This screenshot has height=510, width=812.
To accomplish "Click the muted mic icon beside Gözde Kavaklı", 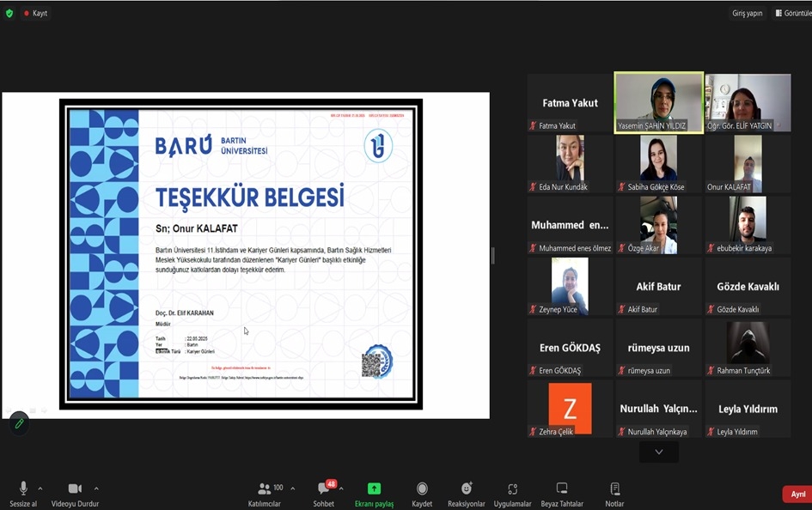I will pyautogui.click(x=711, y=309).
